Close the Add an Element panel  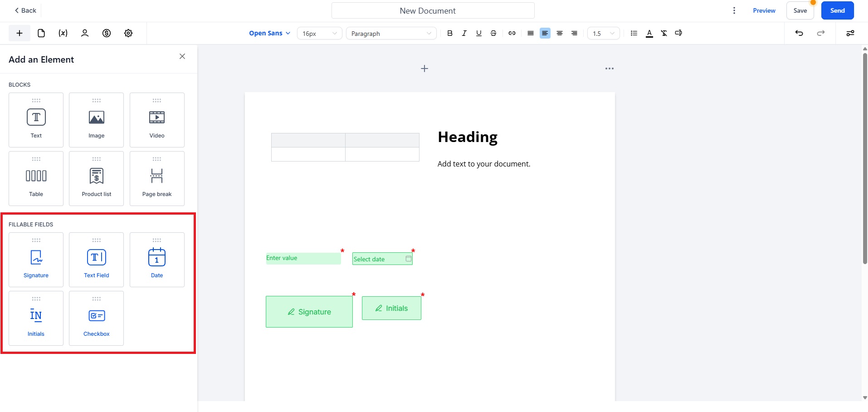click(x=182, y=56)
